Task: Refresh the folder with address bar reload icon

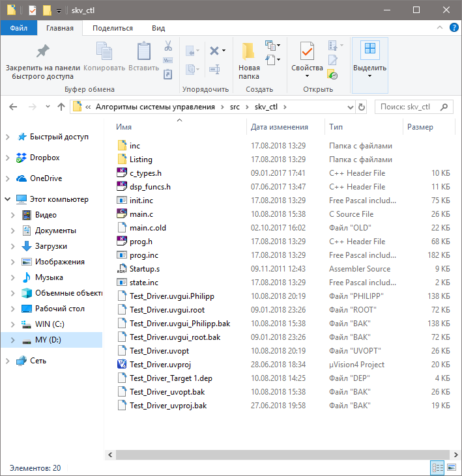Action: point(362,107)
